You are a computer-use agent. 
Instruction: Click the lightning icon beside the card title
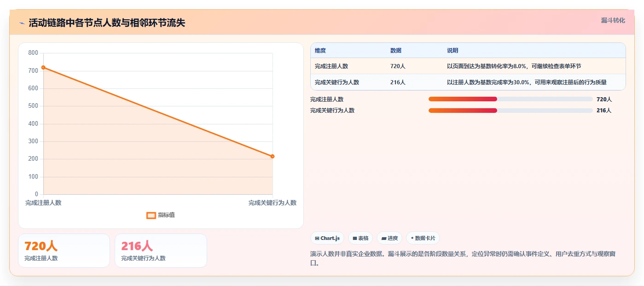[x=22, y=23]
